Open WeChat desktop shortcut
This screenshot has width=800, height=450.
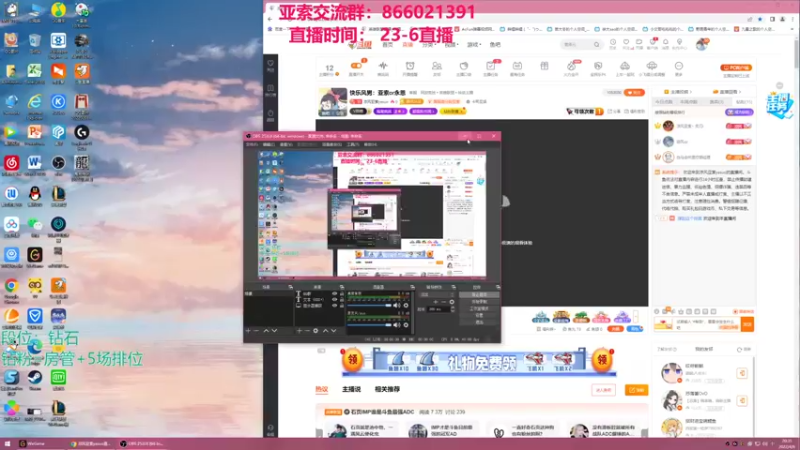[35, 224]
